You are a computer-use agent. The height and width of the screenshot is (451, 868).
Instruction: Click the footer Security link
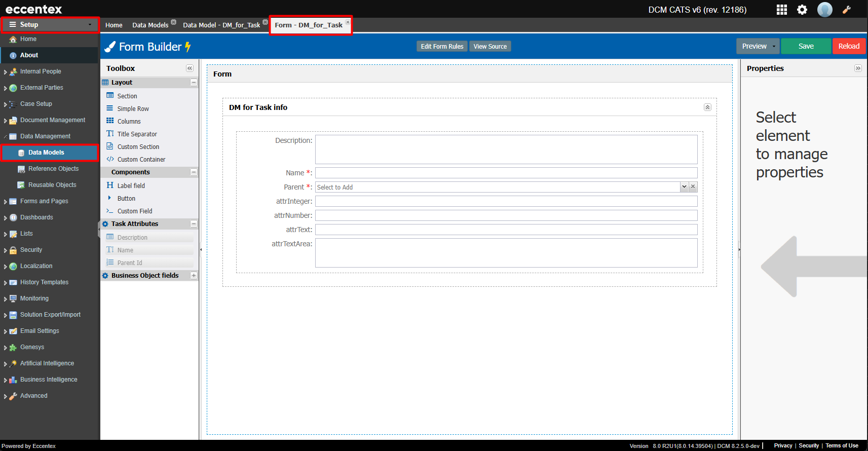pyautogui.click(x=809, y=445)
